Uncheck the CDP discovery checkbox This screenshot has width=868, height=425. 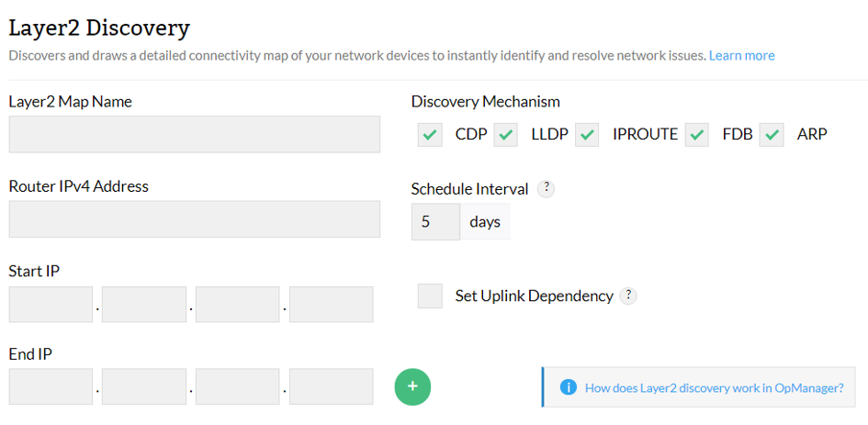click(x=430, y=135)
